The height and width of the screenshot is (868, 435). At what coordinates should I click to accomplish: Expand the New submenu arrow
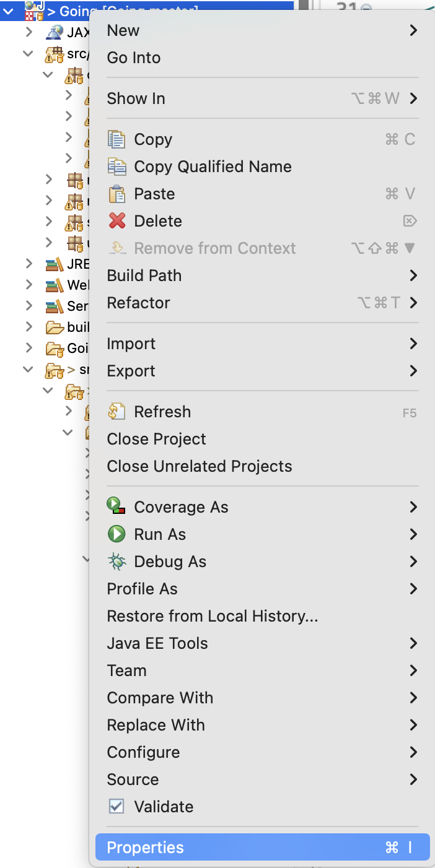413,30
